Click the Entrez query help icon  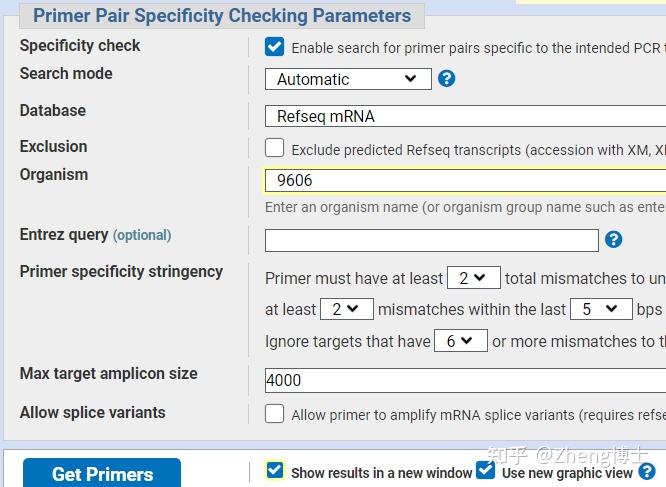click(614, 239)
